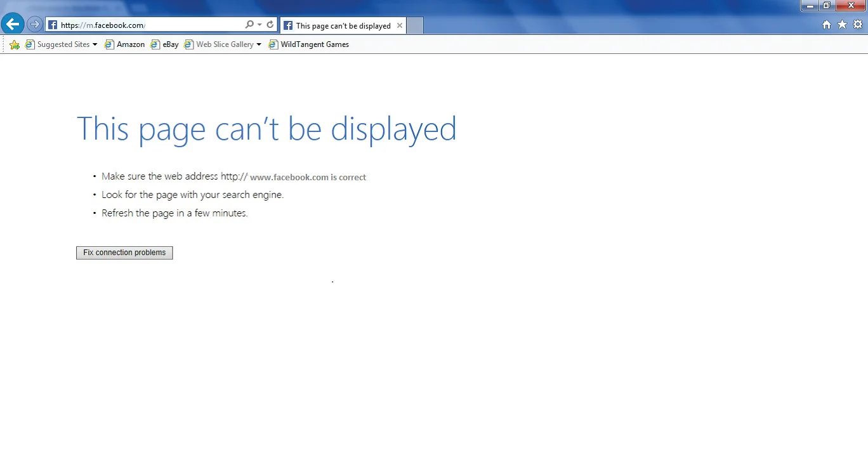Screen dimensions: 868x462
Task: Open the eBay favorites link
Action: (x=165, y=44)
